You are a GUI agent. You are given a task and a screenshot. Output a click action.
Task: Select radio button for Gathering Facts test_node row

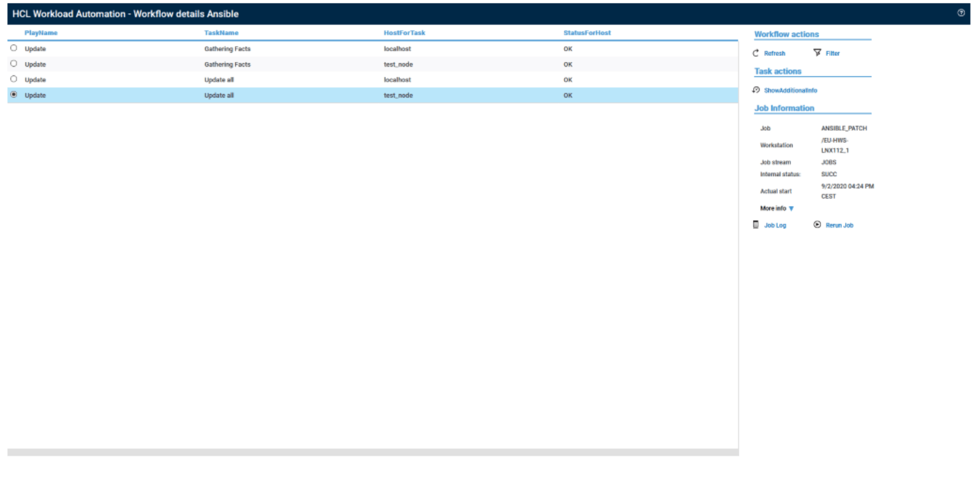coord(14,63)
